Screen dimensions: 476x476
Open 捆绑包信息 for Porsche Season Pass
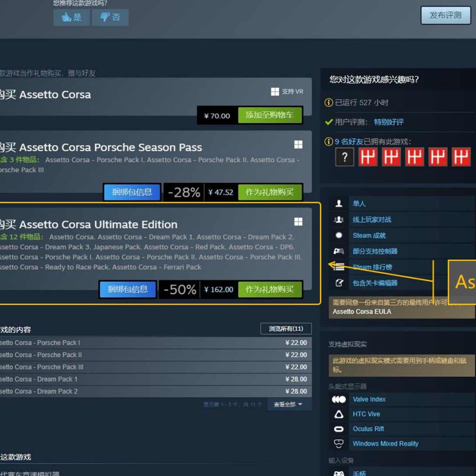pyautogui.click(x=132, y=192)
